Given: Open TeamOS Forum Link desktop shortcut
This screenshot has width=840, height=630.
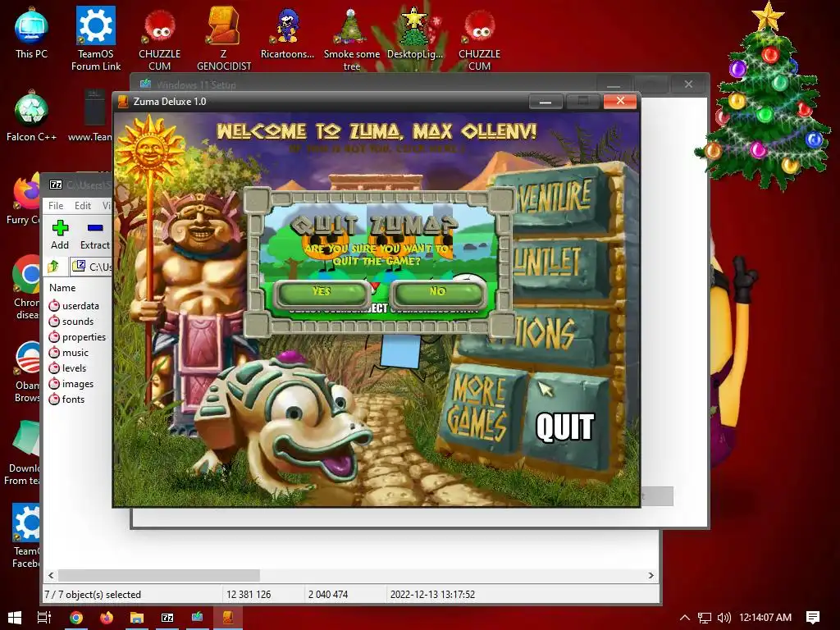Looking at the screenshot, I should pos(96,39).
